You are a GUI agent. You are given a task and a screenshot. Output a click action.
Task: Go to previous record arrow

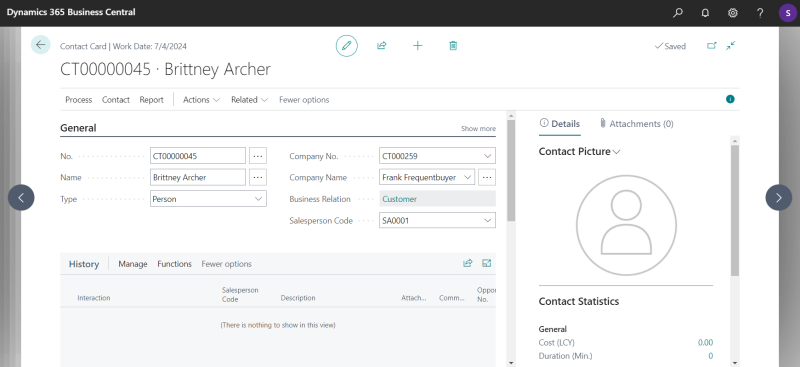tap(21, 198)
